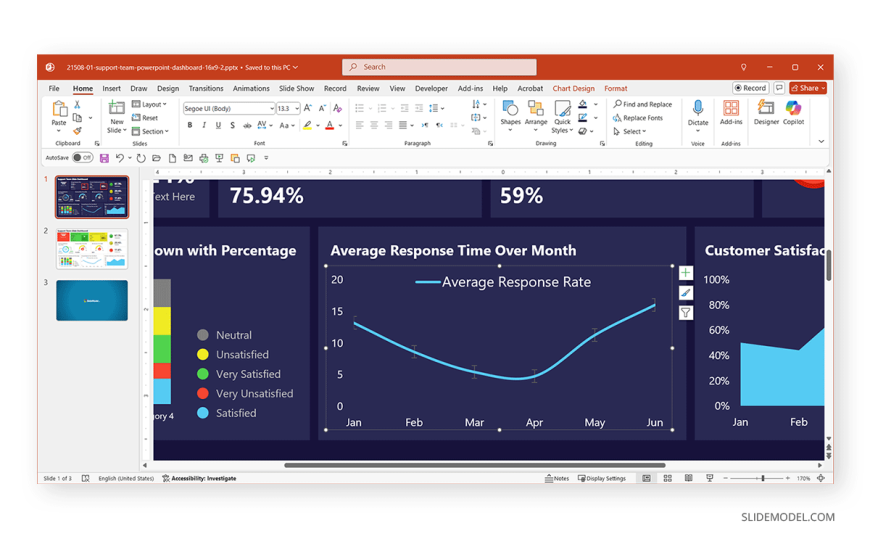The width and height of the screenshot is (870, 539).
Task: Click the New blank file icon
Action: [173, 158]
